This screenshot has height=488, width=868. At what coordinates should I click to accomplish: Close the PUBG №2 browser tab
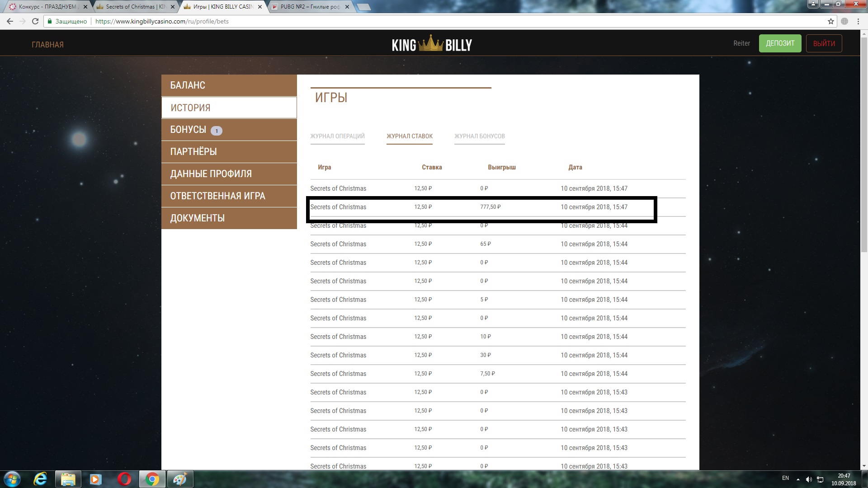pos(347,7)
